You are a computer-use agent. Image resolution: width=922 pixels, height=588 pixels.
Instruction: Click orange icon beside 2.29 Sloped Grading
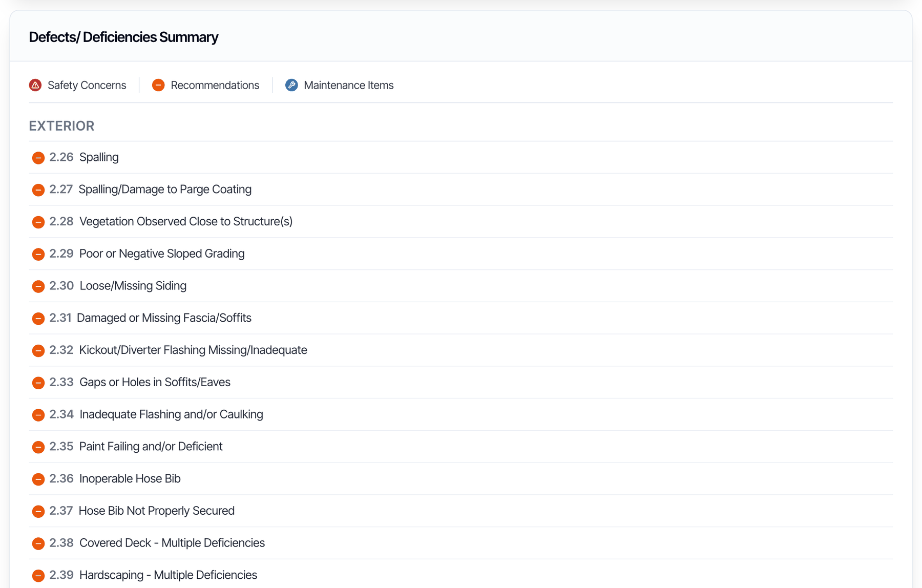point(38,254)
